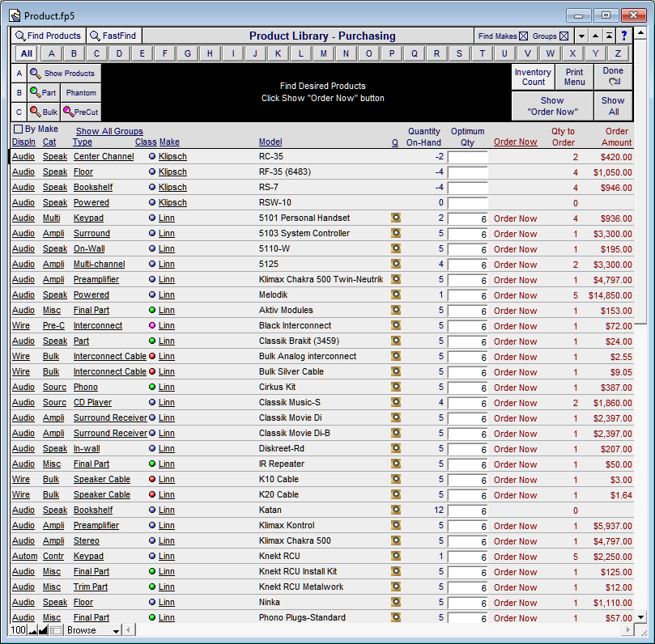This screenshot has height=644, width=655.
Task: Click the Q icon for Melodik row
Action: click(x=396, y=294)
